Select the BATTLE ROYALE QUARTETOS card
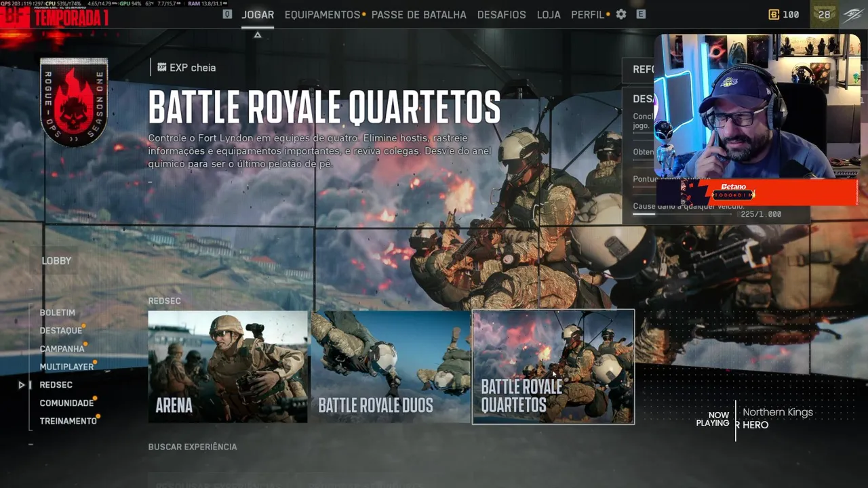Viewport: 868px width, 488px height. click(x=553, y=367)
